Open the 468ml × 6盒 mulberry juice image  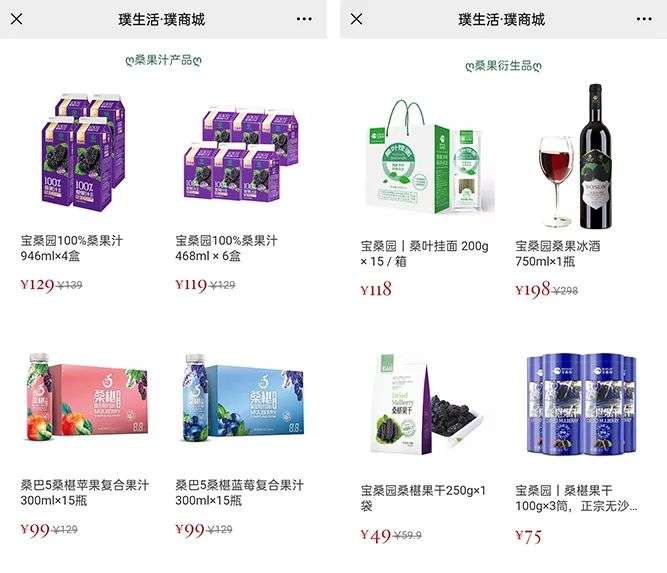pos(241,154)
